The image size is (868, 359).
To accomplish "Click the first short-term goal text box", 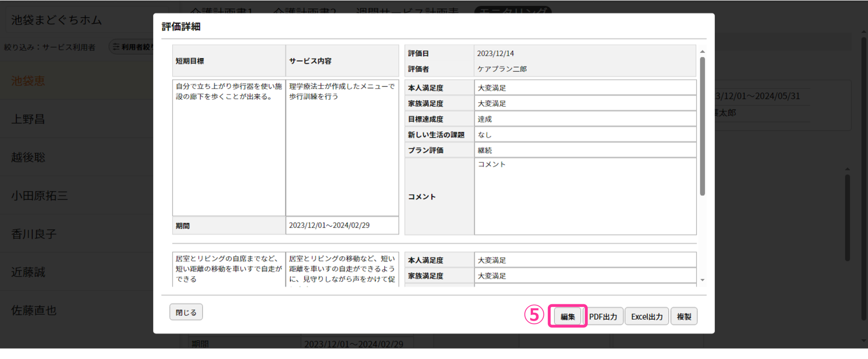I will 229,148.
